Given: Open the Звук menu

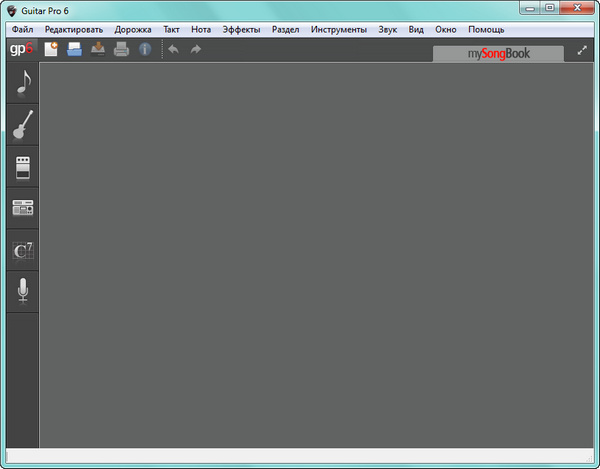Looking at the screenshot, I should [x=388, y=29].
